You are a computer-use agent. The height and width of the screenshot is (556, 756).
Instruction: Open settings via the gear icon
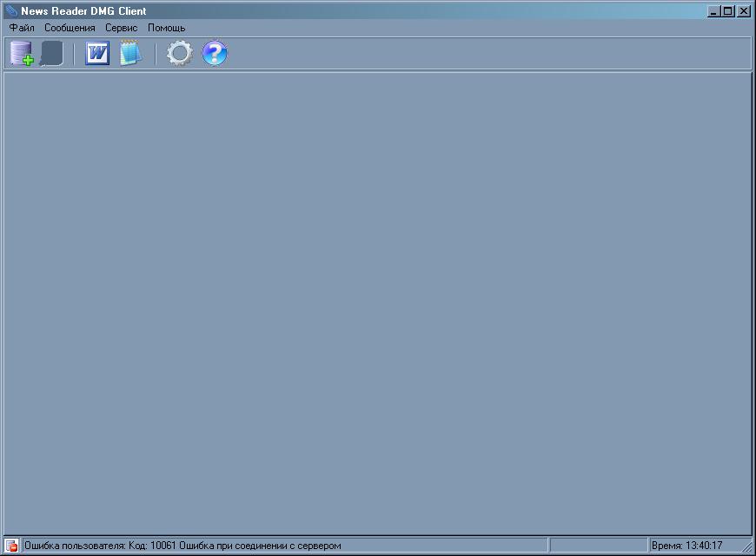coord(179,54)
